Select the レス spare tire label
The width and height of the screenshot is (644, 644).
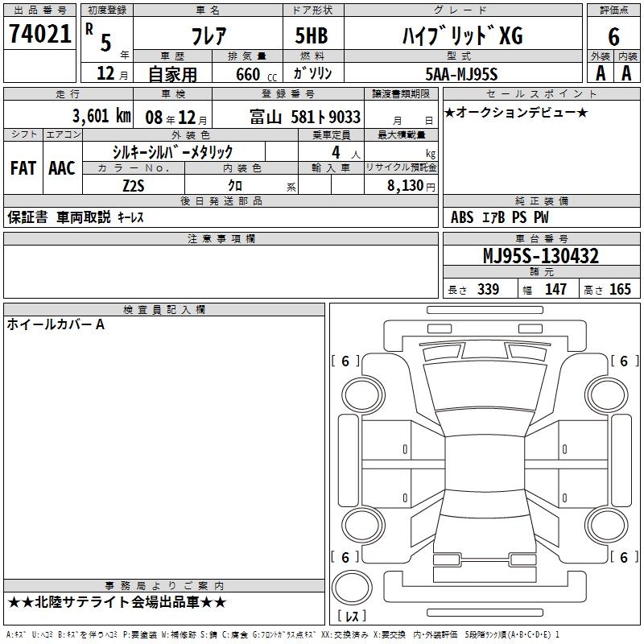[x=352, y=616]
